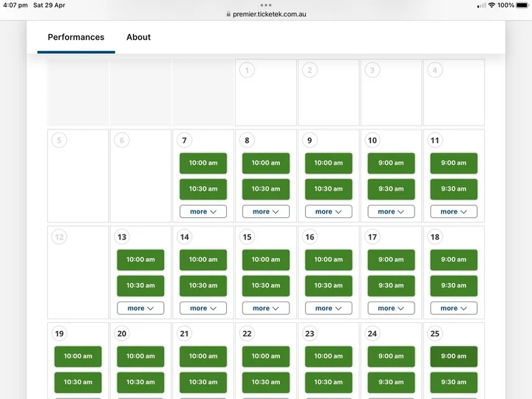532x399 pixels.
Task: Select 9:30 am on day 11
Action: [x=454, y=189]
